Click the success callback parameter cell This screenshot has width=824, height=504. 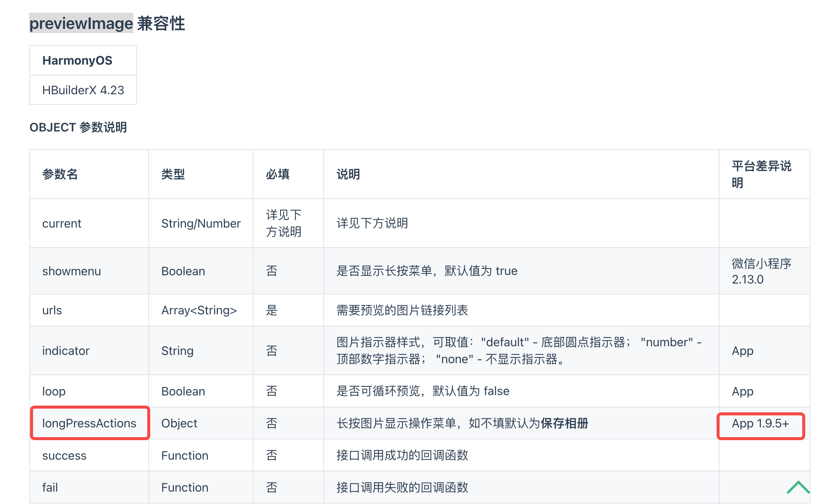click(x=64, y=456)
